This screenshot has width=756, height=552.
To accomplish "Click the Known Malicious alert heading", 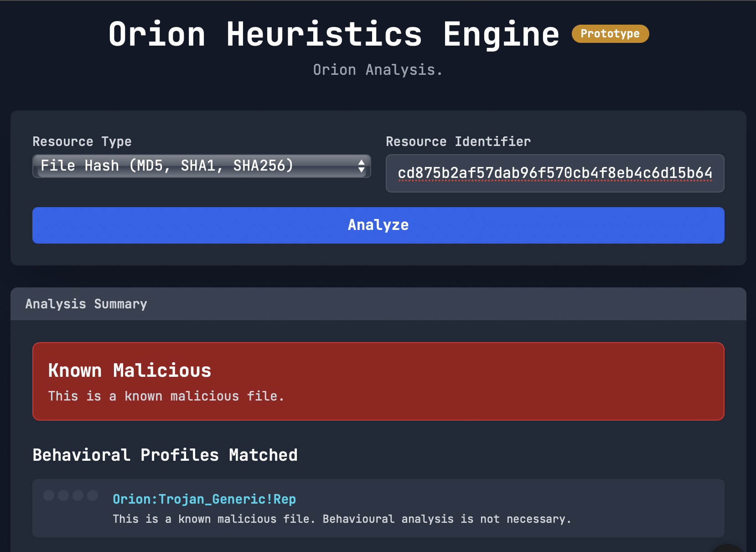I will pos(129,370).
